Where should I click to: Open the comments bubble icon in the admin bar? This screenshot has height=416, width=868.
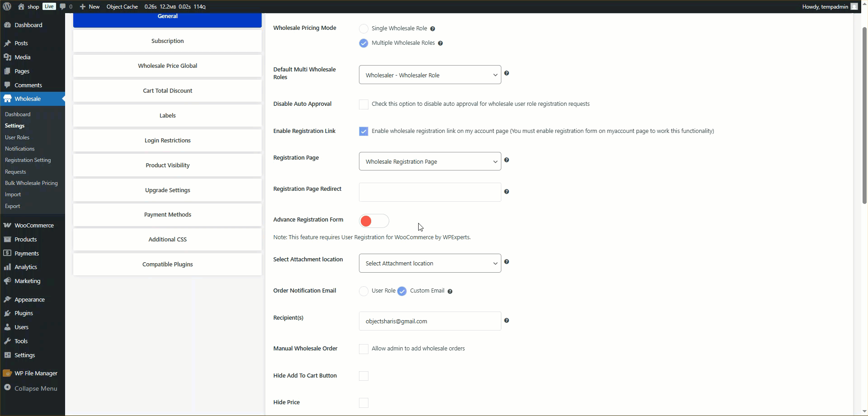pyautogui.click(x=63, y=7)
